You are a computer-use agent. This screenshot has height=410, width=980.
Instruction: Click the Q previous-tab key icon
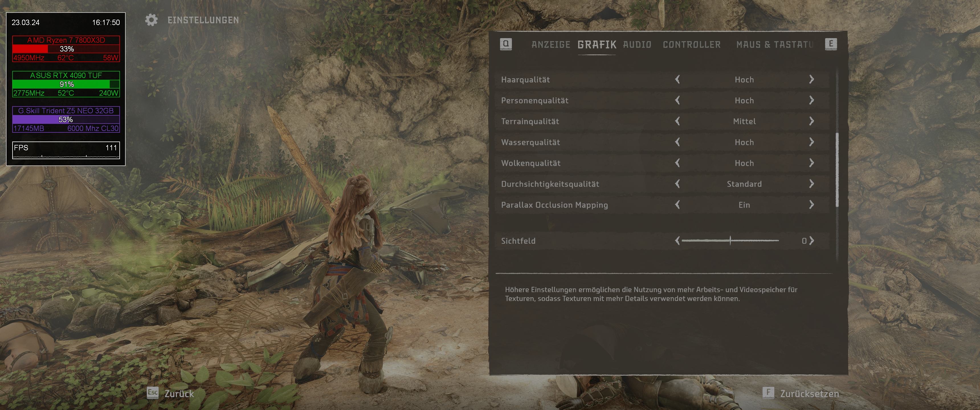point(506,44)
